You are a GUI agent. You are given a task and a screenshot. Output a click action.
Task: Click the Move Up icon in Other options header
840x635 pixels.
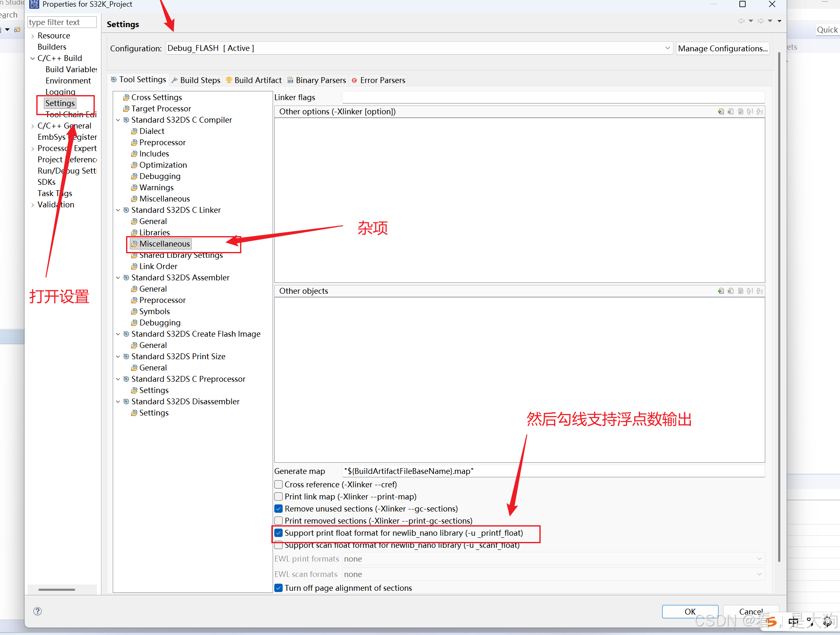750,111
